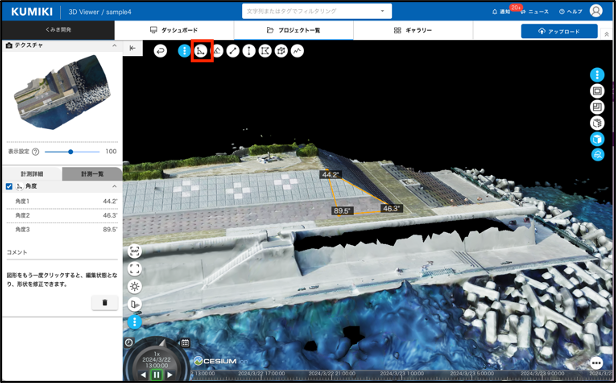Image resolution: width=616 pixels, height=383 pixels.
Task: Click the sun lighting icon
Action: click(134, 286)
